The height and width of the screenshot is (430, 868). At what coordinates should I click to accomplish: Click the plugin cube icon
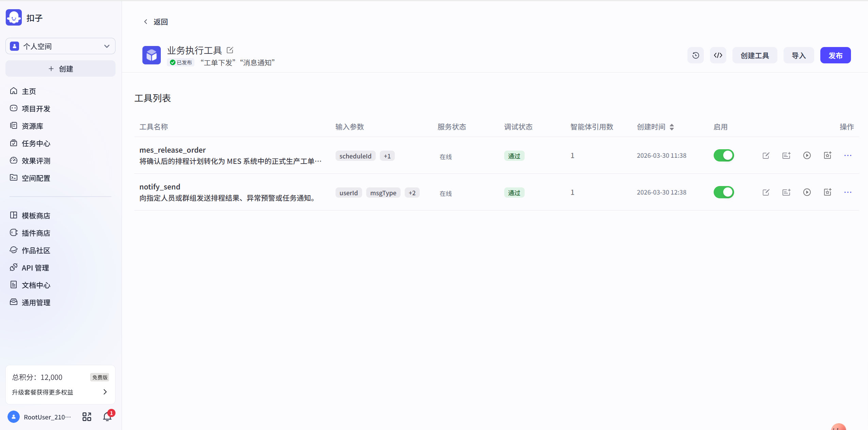click(x=152, y=55)
